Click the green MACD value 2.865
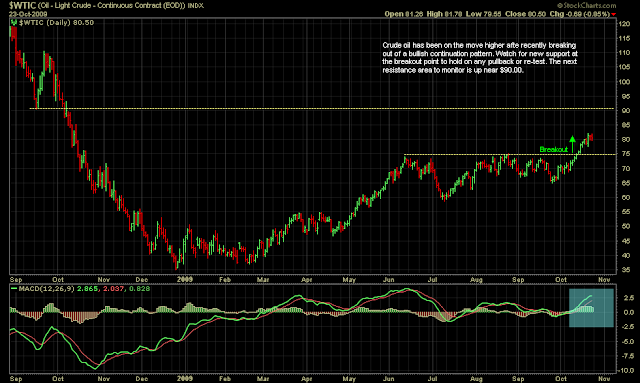This screenshot has height=383, width=640. pyautogui.click(x=87, y=289)
